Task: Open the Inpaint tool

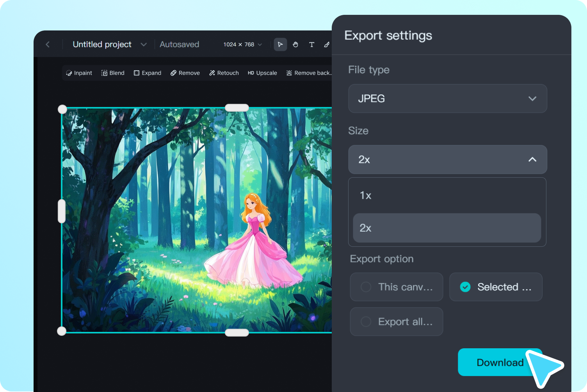Action: (79, 73)
